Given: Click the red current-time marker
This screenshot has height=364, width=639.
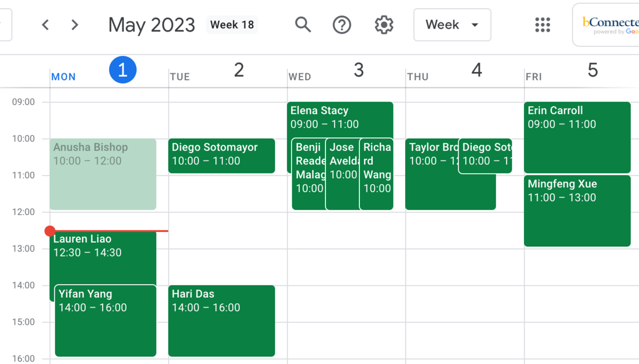Looking at the screenshot, I should 50,231.
